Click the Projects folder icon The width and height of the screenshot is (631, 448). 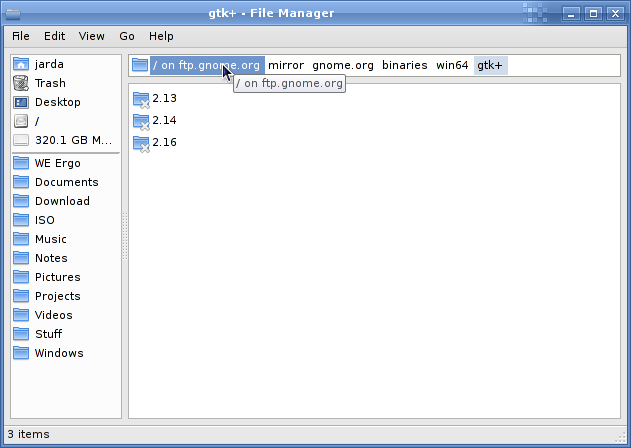pos(21,296)
